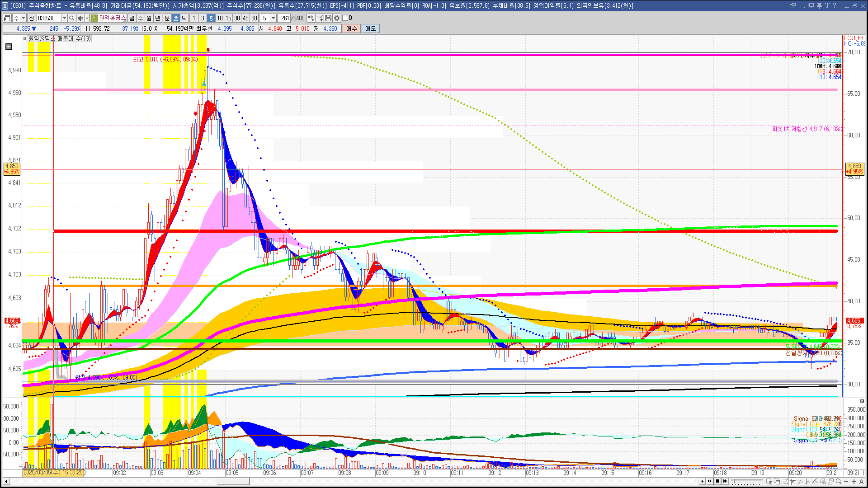Expand the 주 type dropdown arrow
The height and width of the screenshot is (488, 868).
pyautogui.click(x=23, y=18)
